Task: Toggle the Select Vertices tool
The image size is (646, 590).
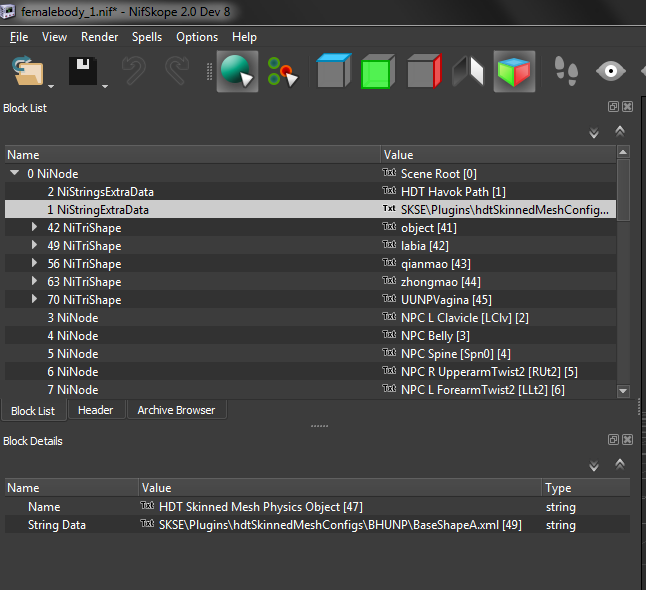Action: coord(283,72)
